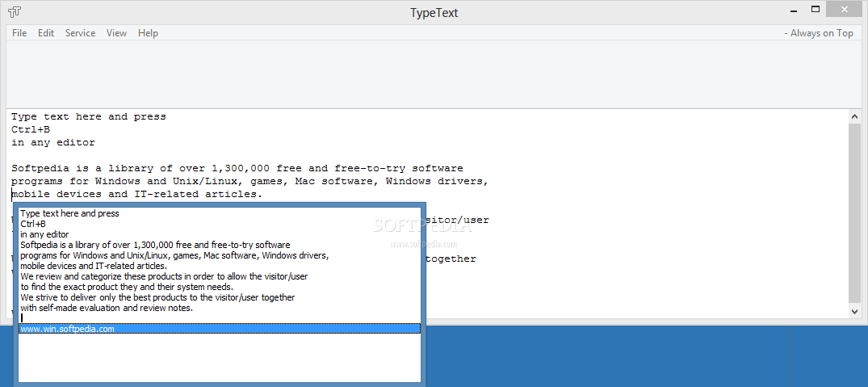The width and height of the screenshot is (868, 387).
Task: Click popup line 'in any editor'
Action: (45, 234)
